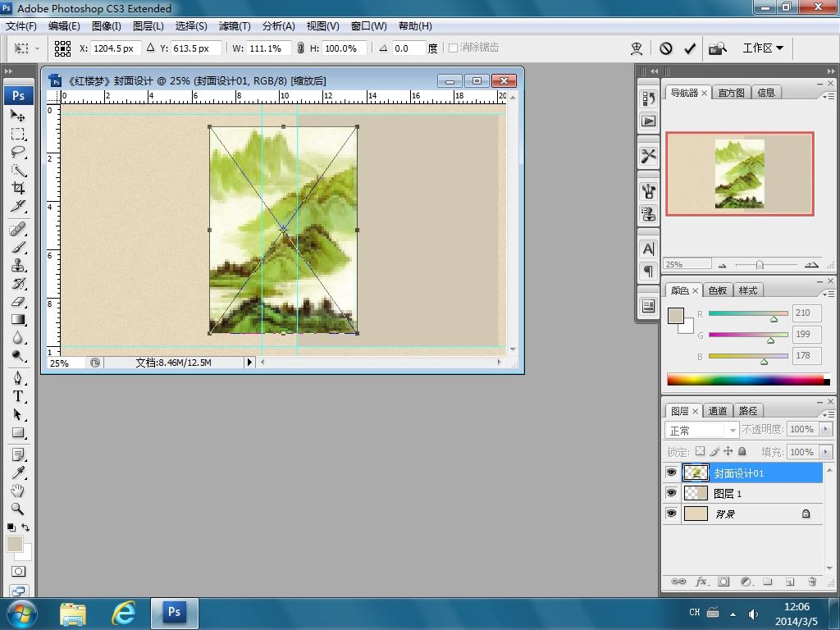Select the Move tool
The width and height of the screenshot is (840, 630).
point(18,115)
